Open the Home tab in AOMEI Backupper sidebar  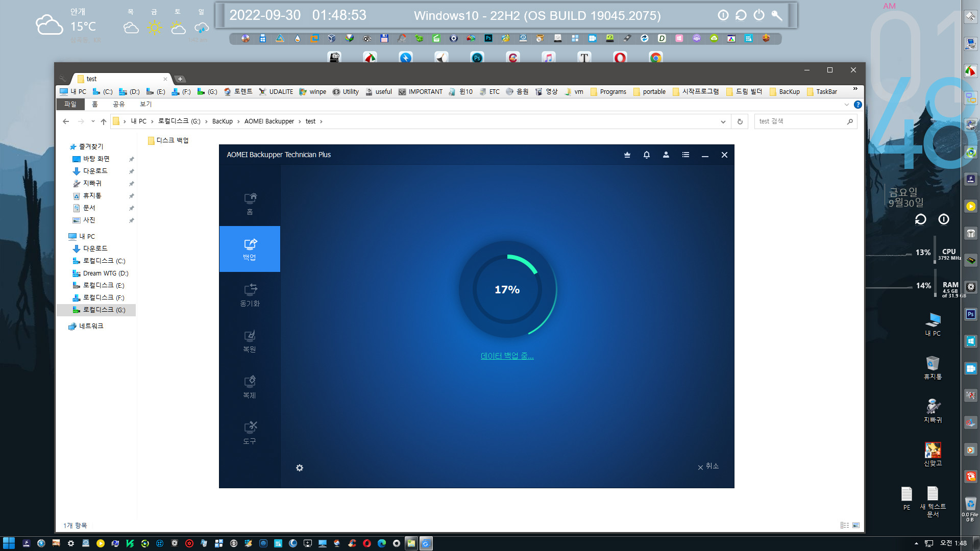pos(250,204)
